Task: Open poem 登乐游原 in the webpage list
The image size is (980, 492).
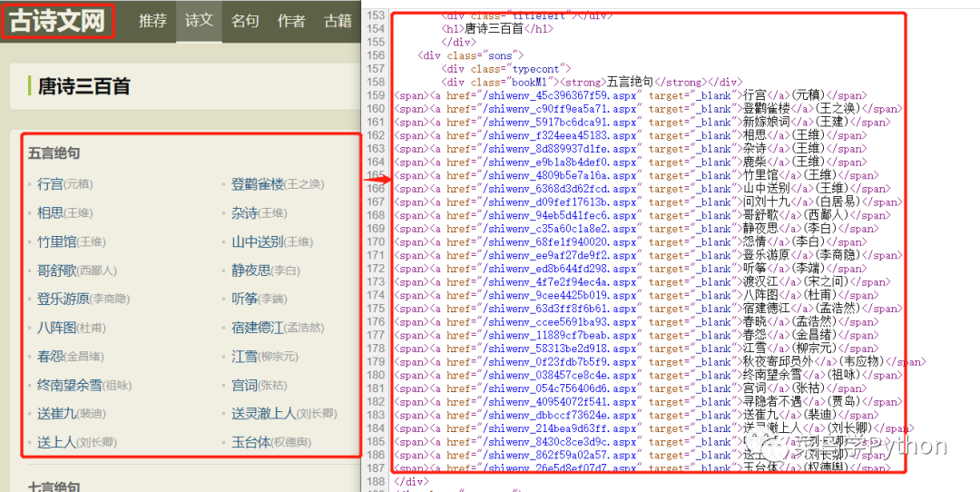Action: click(64, 299)
